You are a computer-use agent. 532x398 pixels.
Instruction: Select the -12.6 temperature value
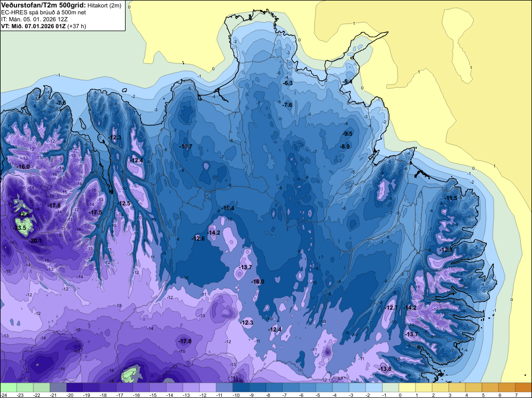(198, 238)
